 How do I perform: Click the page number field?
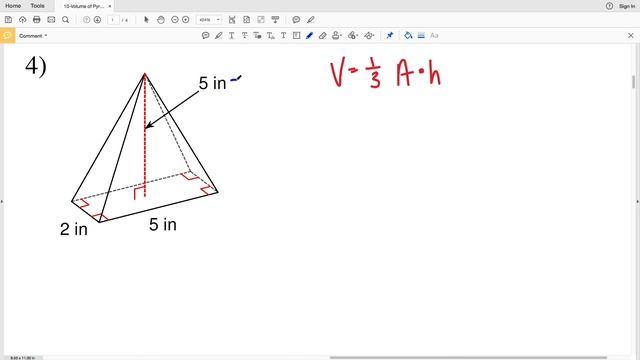coord(113,20)
